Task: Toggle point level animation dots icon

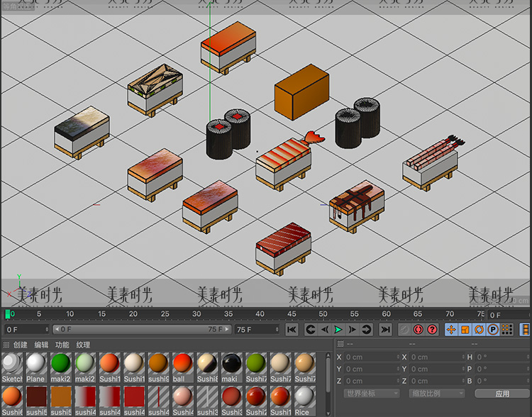Action: click(x=507, y=330)
